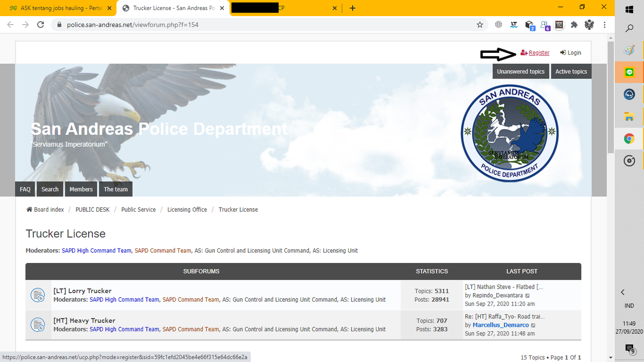644x362 pixels.
Task: Open PUBLIC DESK in the breadcrumbs
Action: [x=93, y=210]
